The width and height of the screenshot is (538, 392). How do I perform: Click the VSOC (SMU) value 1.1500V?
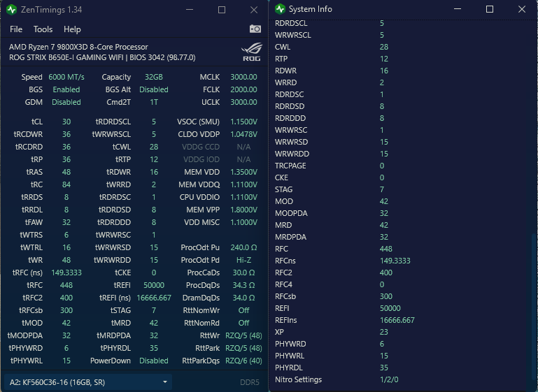coord(243,122)
